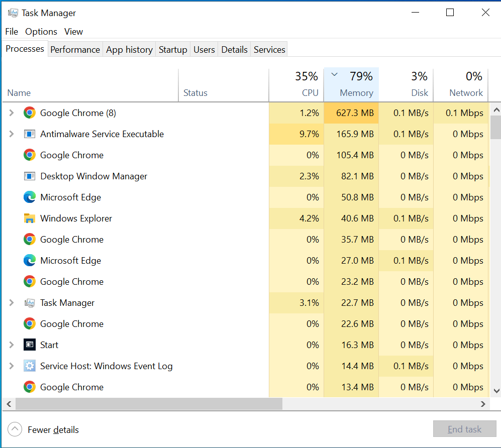This screenshot has height=448, width=501.
Task: Open the Options menu
Action: (x=41, y=32)
